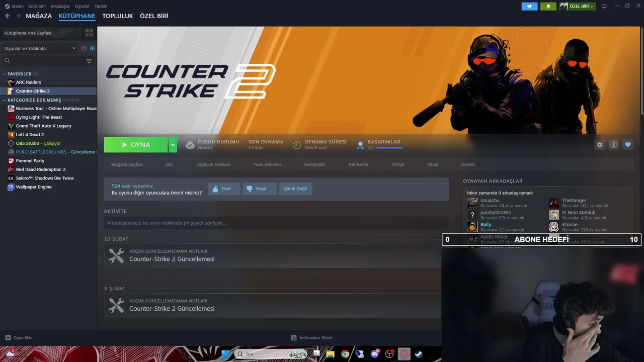Show Counter-Strike 2 game info icon
644x362 pixels.
[614, 145]
